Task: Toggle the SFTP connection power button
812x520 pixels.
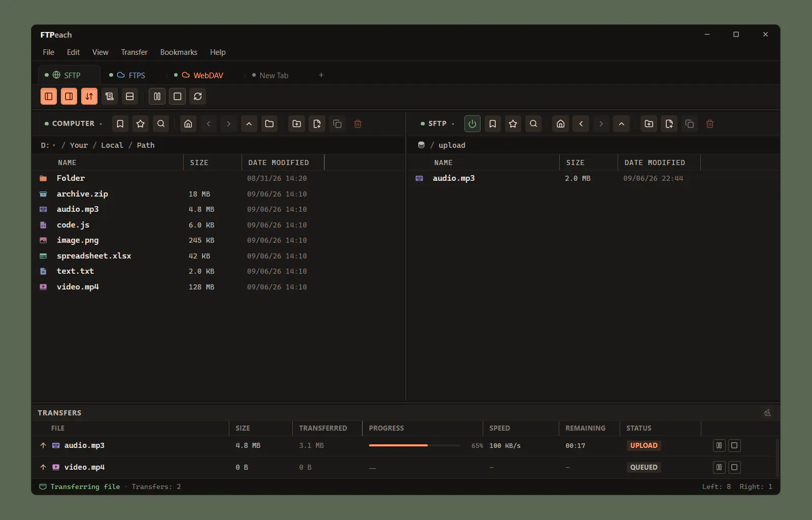Action: tap(472, 124)
